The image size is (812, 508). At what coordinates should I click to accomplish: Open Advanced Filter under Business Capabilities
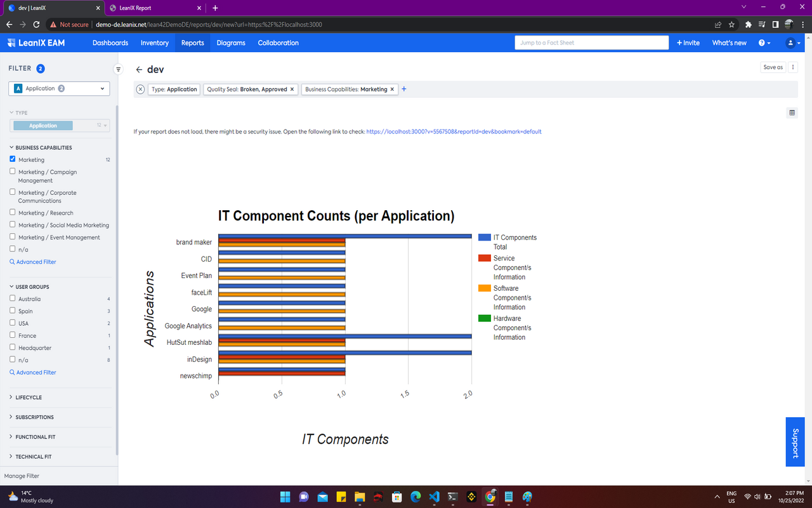33,262
